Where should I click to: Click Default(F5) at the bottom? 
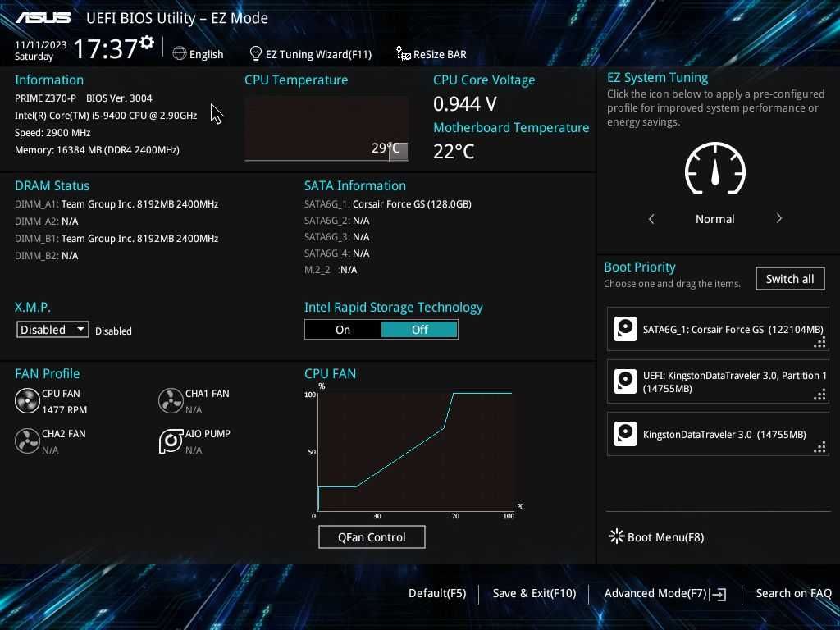[x=437, y=593]
